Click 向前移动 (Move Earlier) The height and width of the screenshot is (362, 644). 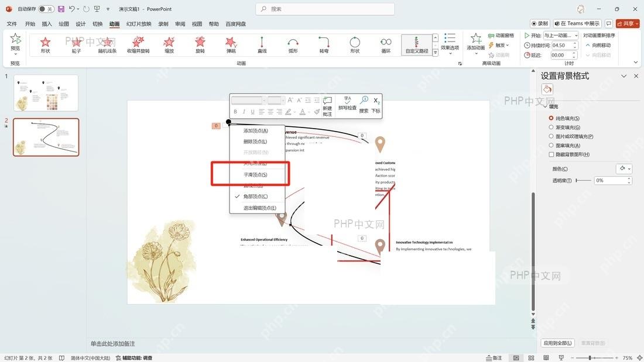point(598,45)
